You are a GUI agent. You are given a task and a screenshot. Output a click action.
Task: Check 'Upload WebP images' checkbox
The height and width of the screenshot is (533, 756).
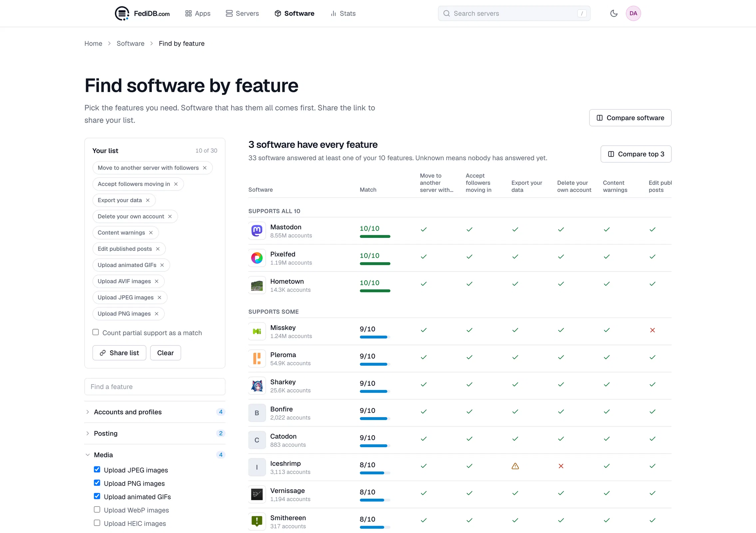tap(97, 509)
